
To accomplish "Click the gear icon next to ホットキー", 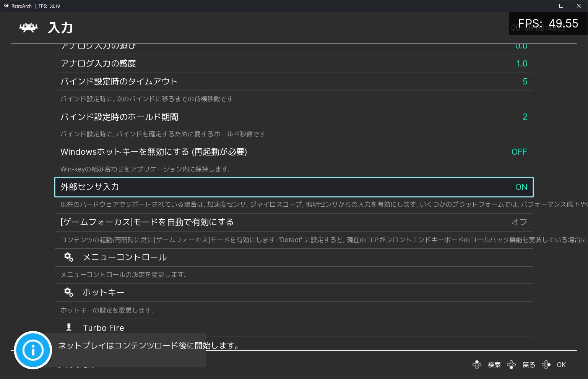I will [69, 292].
